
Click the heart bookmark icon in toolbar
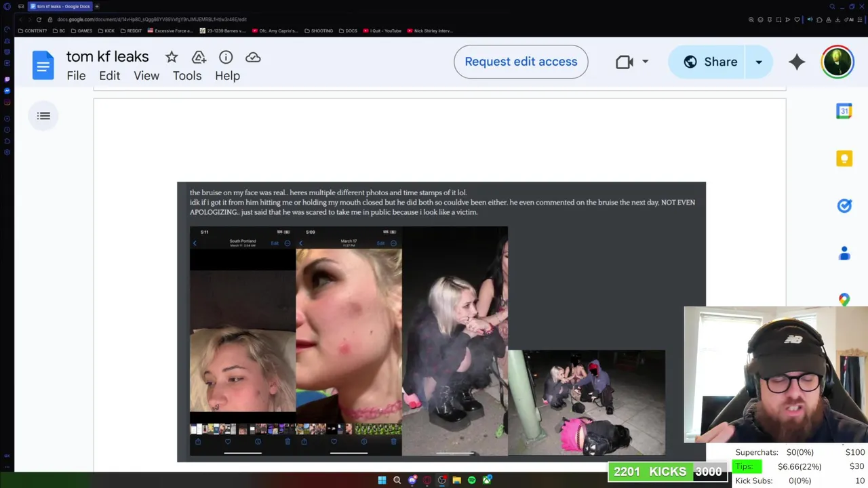[x=797, y=20]
